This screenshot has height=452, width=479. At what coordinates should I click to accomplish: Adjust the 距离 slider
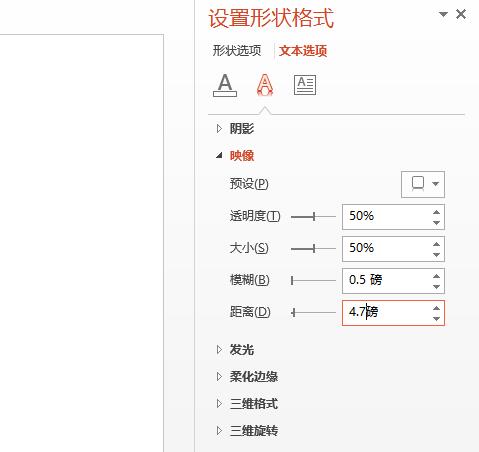(313, 313)
